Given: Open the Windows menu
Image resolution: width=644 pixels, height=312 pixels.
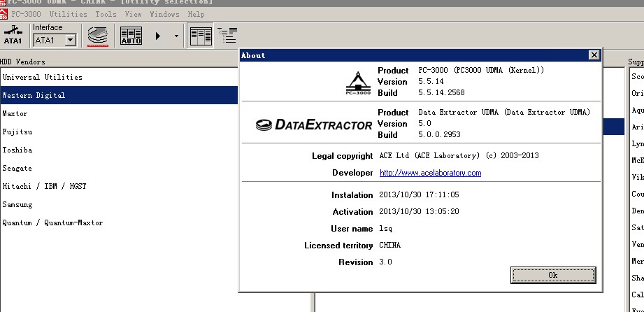Looking at the screenshot, I should click(x=164, y=14).
